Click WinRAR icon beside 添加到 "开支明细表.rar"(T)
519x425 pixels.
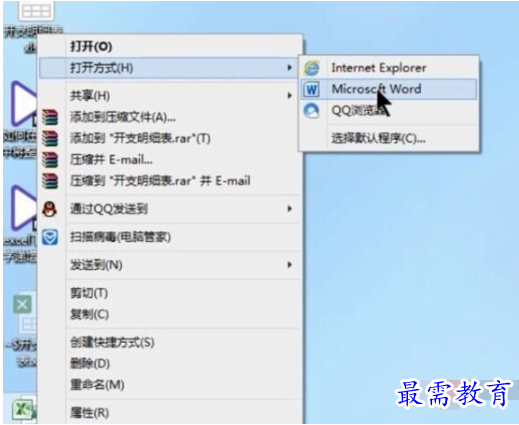coord(50,139)
